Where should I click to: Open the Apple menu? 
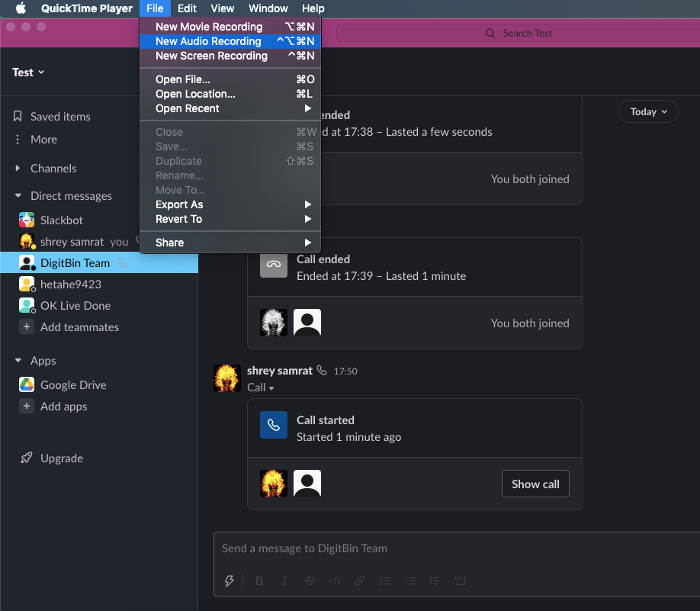(21, 8)
